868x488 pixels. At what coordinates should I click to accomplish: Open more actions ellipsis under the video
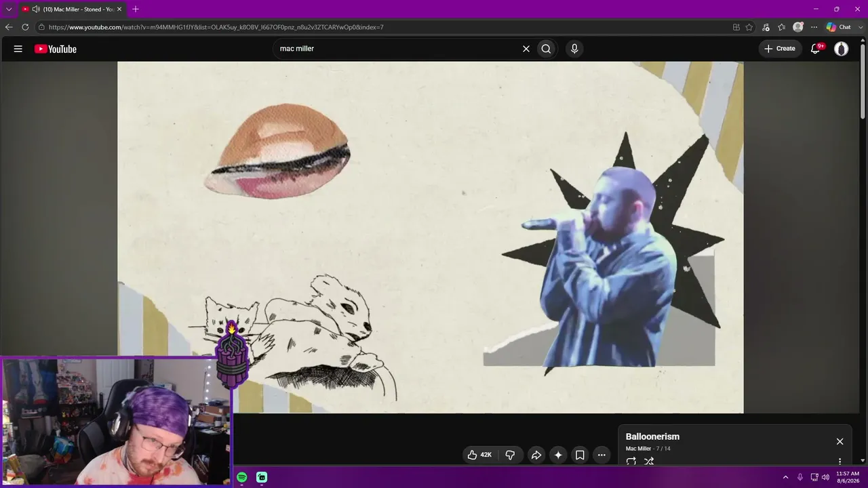pyautogui.click(x=601, y=455)
